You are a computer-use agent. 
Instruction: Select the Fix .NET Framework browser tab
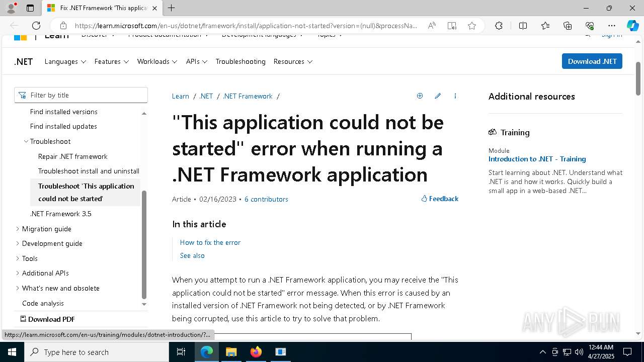tap(103, 8)
